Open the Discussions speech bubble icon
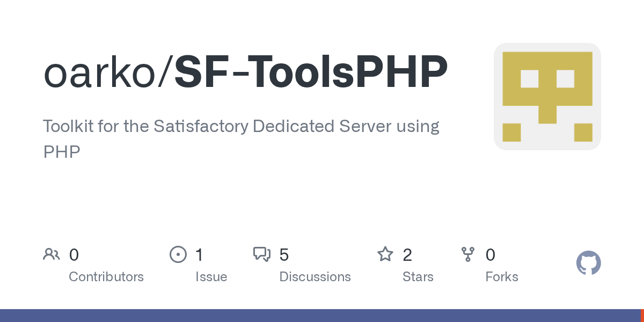This screenshot has width=644, height=322. pyautogui.click(x=262, y=254)
